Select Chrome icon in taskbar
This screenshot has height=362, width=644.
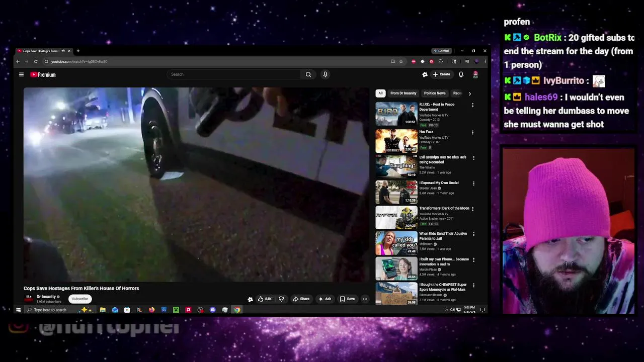click(x=237, y=310)
